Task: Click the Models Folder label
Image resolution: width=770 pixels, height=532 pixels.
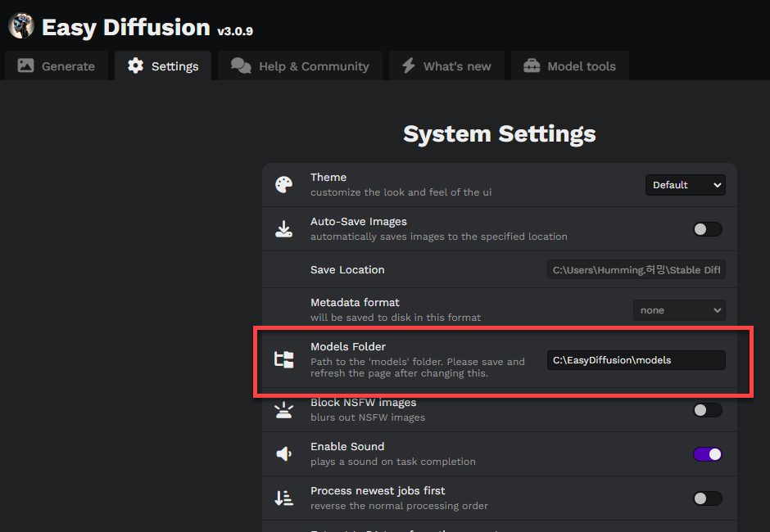Action: coord(348,346)
